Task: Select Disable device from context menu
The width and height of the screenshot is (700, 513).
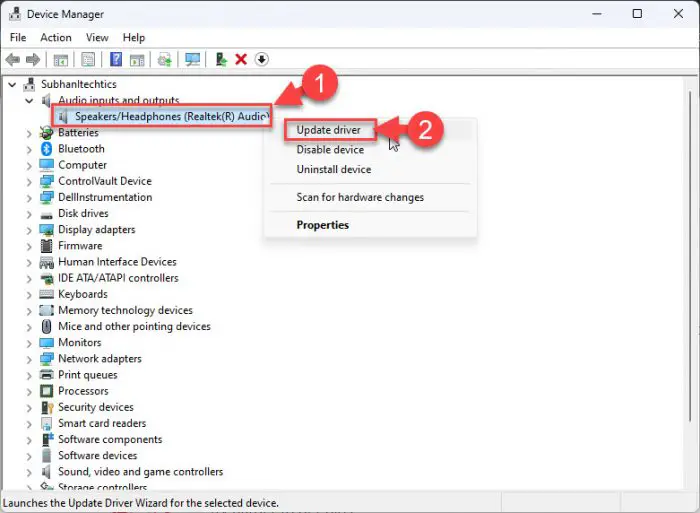Action: coord(330,150)
